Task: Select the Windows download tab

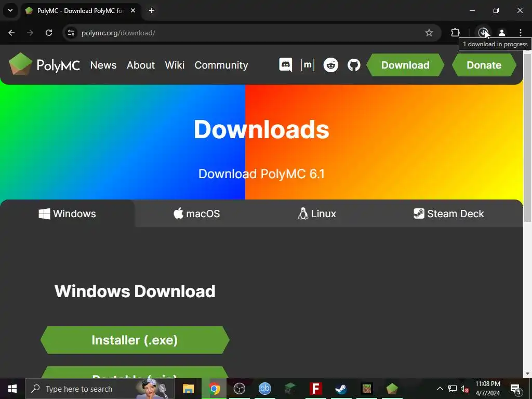Action: click(67, 214)
